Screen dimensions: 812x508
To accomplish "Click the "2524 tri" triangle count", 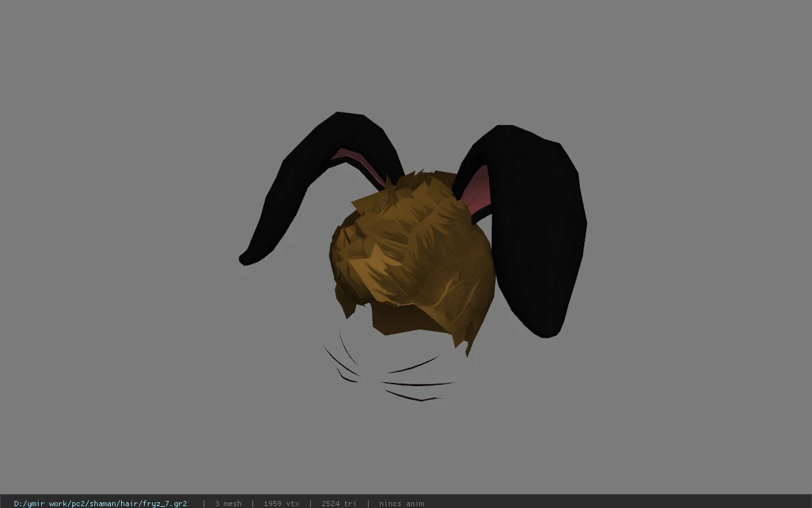I will pyautogui.click(x=339, y=504).
